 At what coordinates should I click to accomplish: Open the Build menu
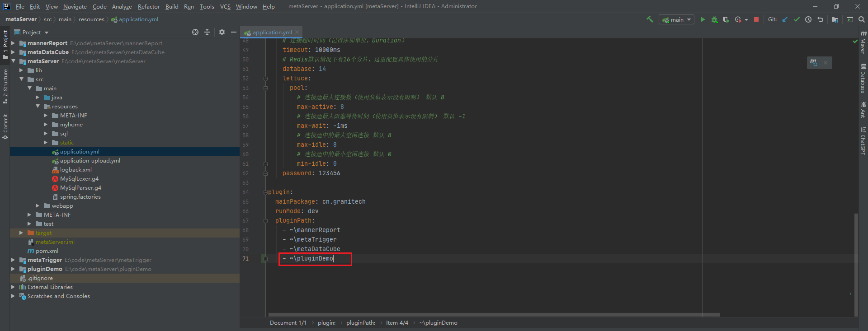(172, 6)
